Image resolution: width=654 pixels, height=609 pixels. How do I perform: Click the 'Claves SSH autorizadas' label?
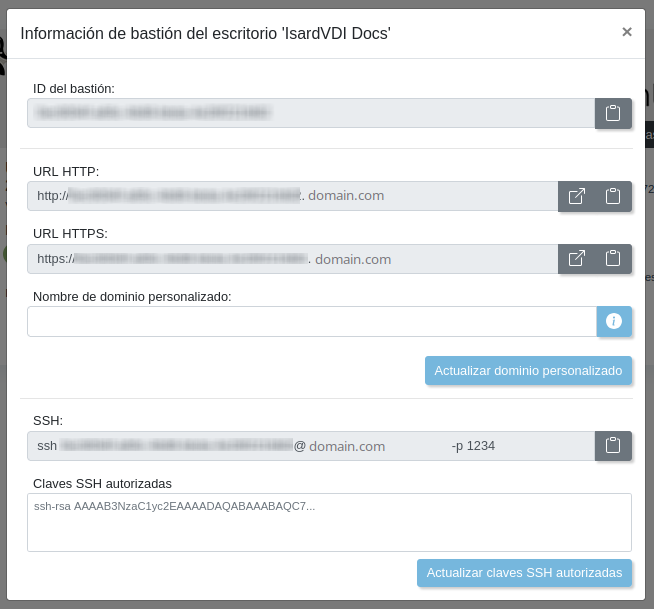point(102,483)
